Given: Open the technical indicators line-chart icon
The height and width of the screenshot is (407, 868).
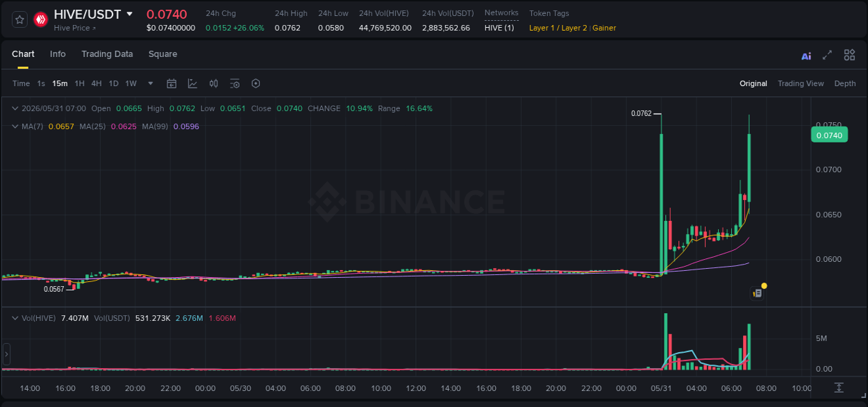Looking at the screenshot, I should (x=192, y=83).
